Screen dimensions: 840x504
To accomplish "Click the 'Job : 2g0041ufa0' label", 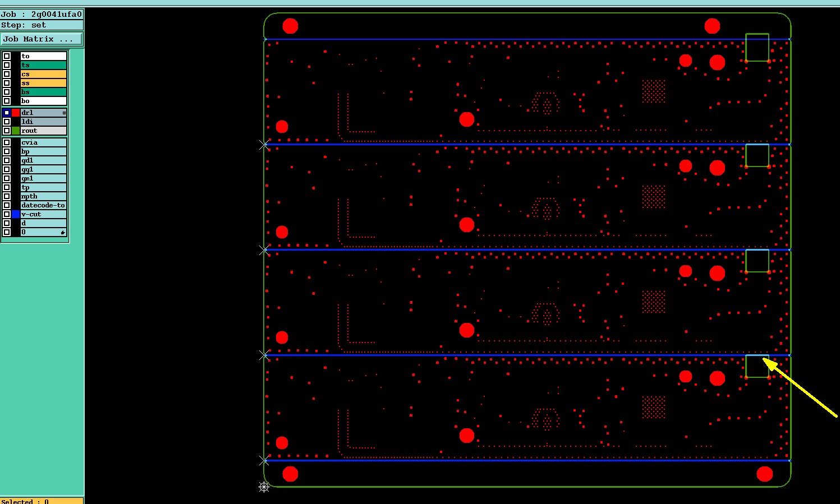I will [x=42, y=15].
